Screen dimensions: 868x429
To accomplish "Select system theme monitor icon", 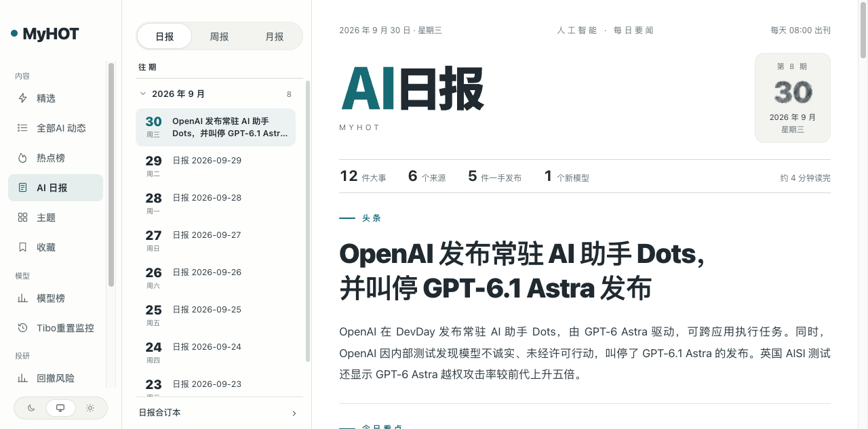I will click(x=60, y=408).
